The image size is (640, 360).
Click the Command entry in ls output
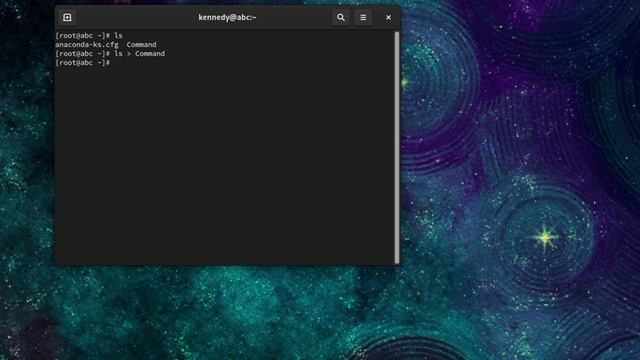click(141, 44)
